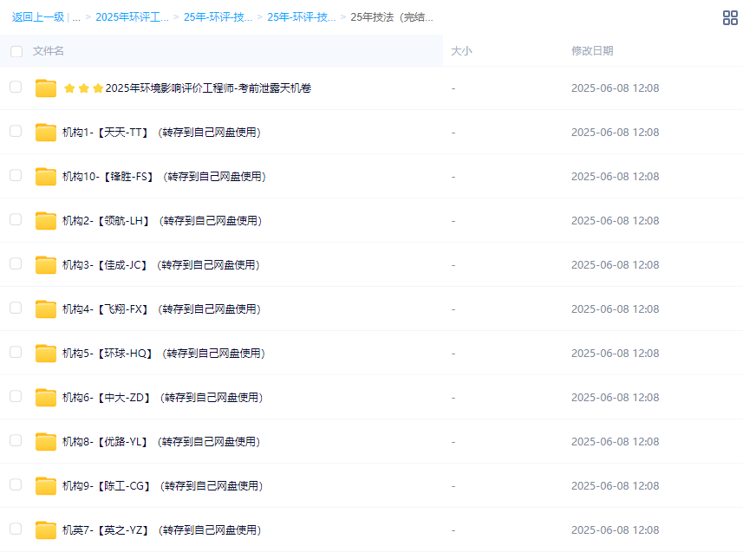Click modified date of 机构1-【天天-TT】 row
756x552 pixels.
click(616, 133)
